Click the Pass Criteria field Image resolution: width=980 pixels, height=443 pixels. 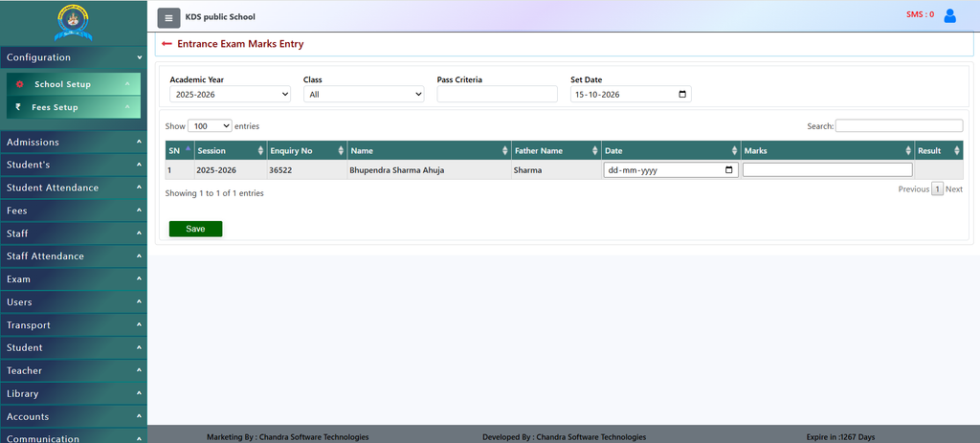pos(497,95)
